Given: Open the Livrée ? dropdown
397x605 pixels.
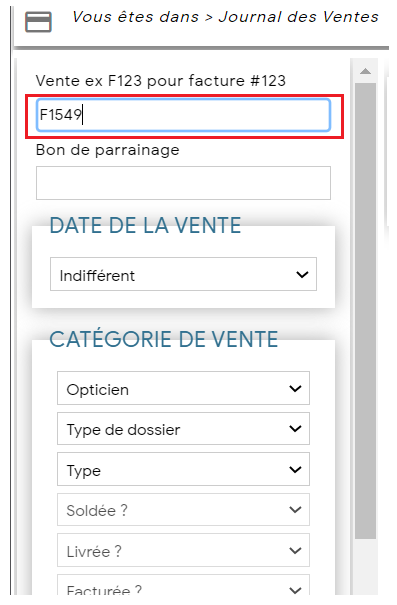Looking at the screenshot, I should pos(183,550).
